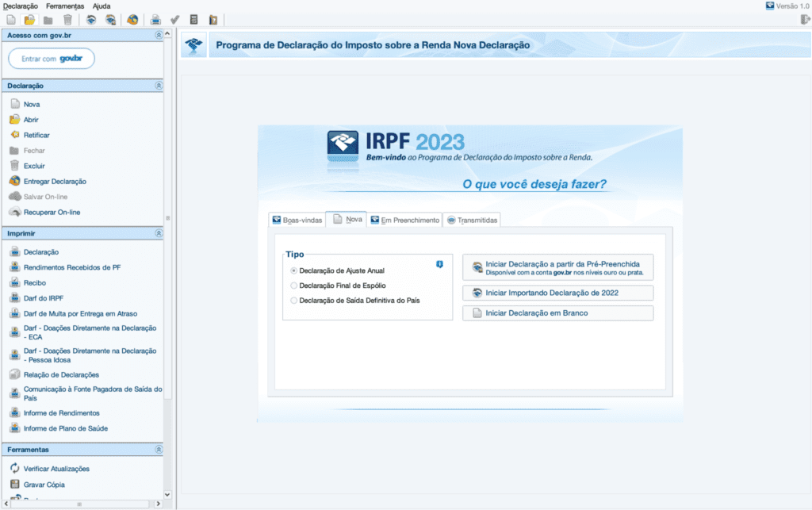Switch to the Boas-vindas tab
812x510 pixels.
point(297,220)
